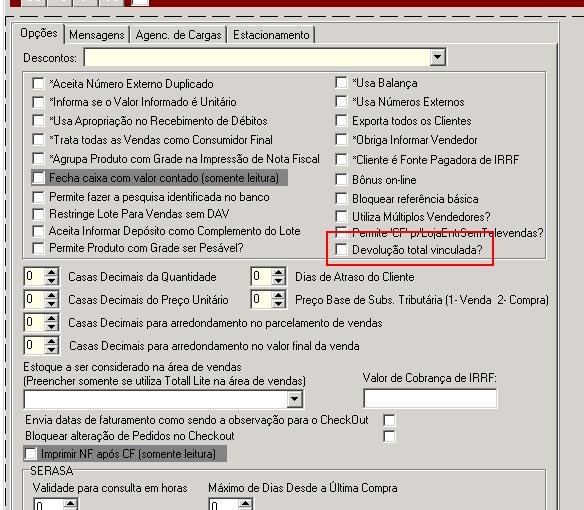Click the Casas Decimais da Quantidade value field
This screenshot has width=584, height=510.
[35, 276]
